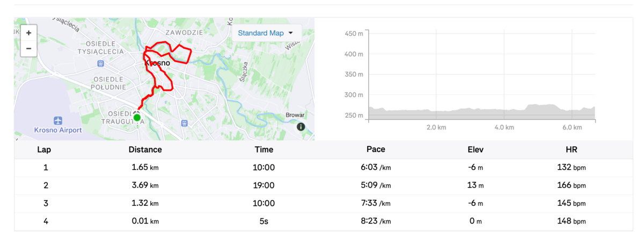Click the map attribution info icon

coord(301,127)
